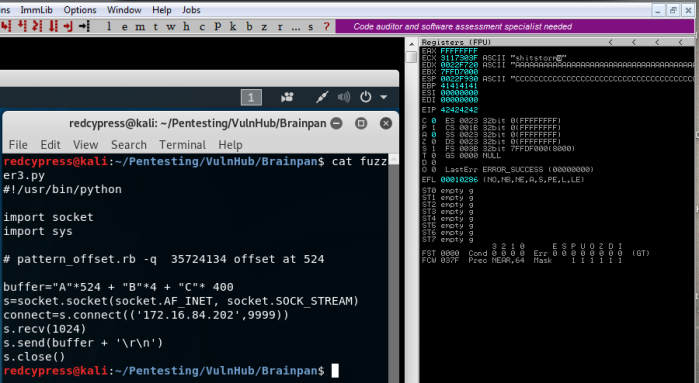Open the terminal Edit menu

point(50,145)
